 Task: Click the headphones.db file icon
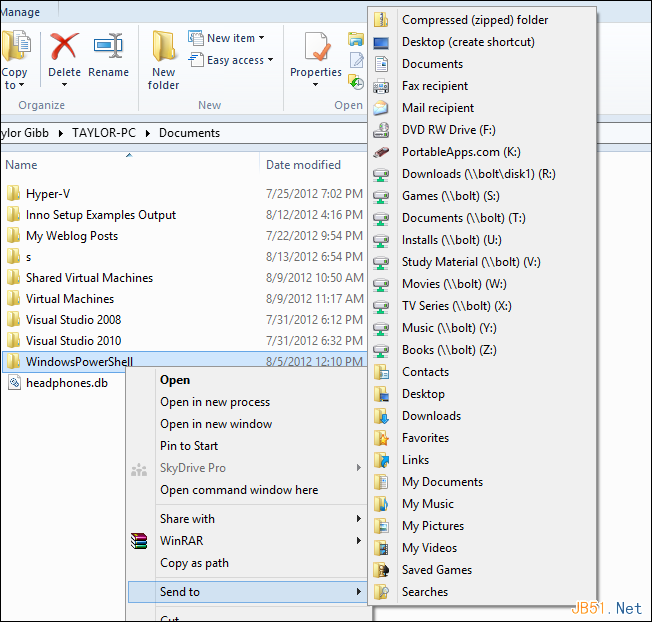click(14, 383)
